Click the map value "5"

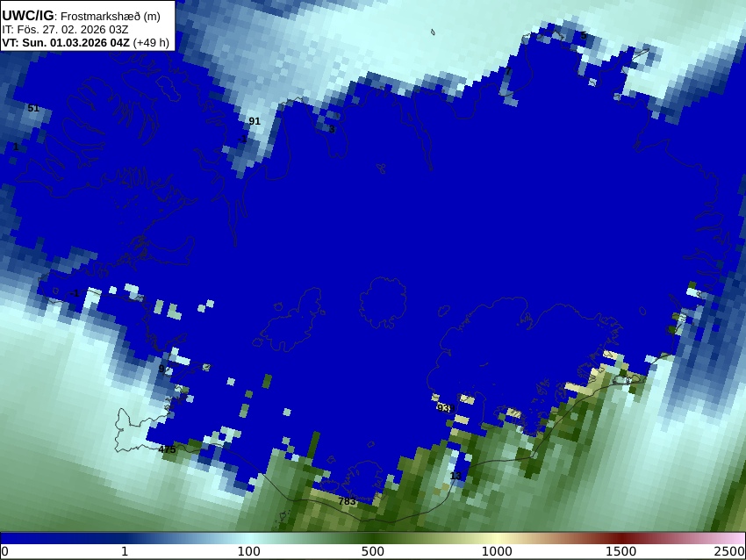coord(584,35)
